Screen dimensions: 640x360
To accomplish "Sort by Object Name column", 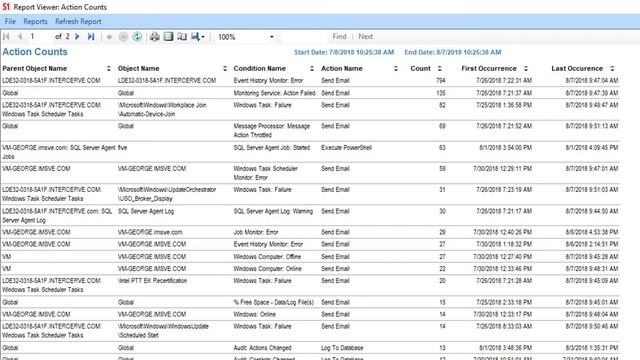I will tap(225, 69).
